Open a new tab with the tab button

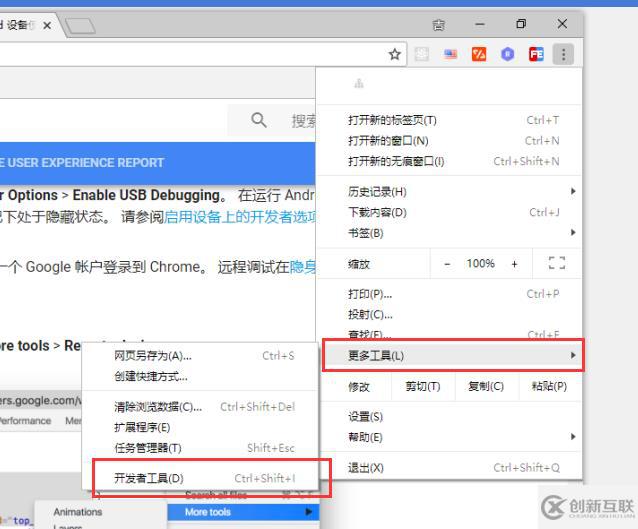click(x=80, y=26)
